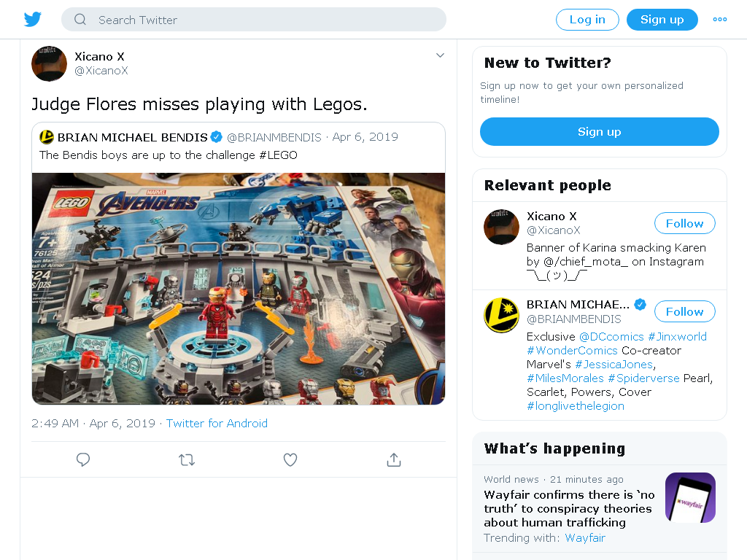Click the blue Sign up button in sidebar

[600, 131]
